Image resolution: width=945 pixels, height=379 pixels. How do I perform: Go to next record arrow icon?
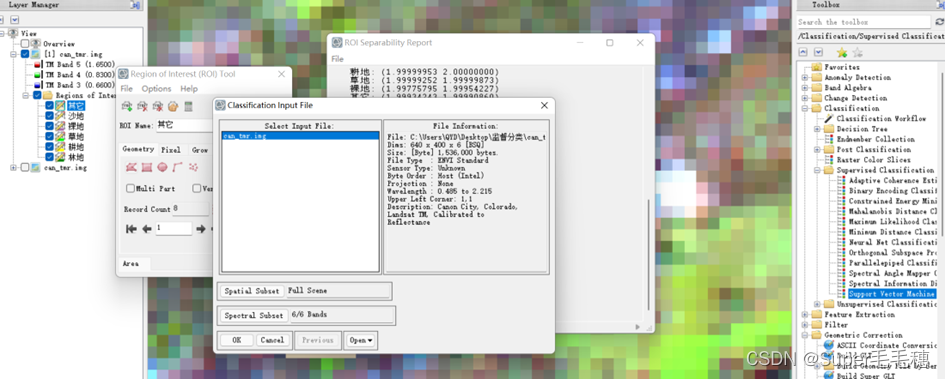coord(201,229)
